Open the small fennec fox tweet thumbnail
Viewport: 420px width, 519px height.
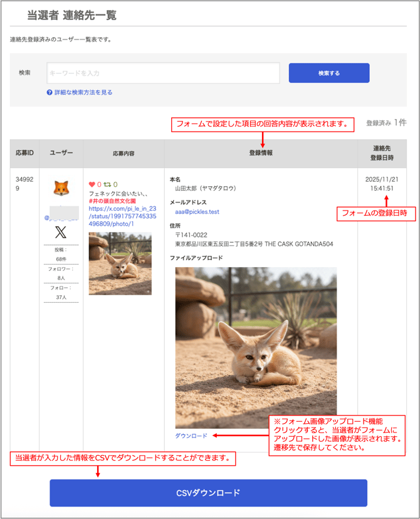click(120, 264)
